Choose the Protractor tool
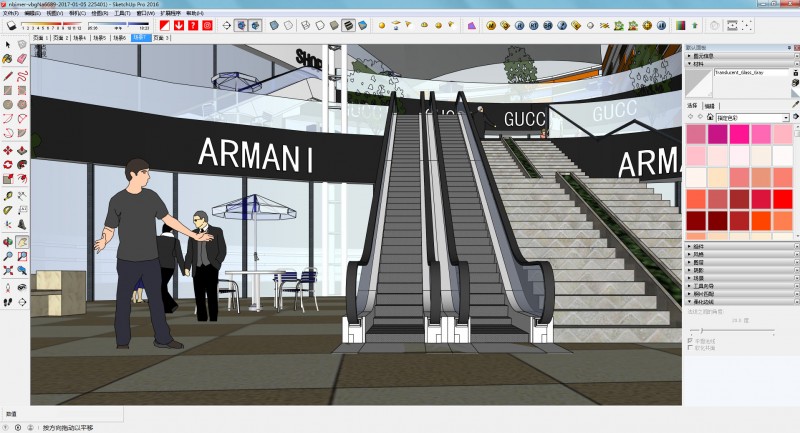 click(8, 210)
